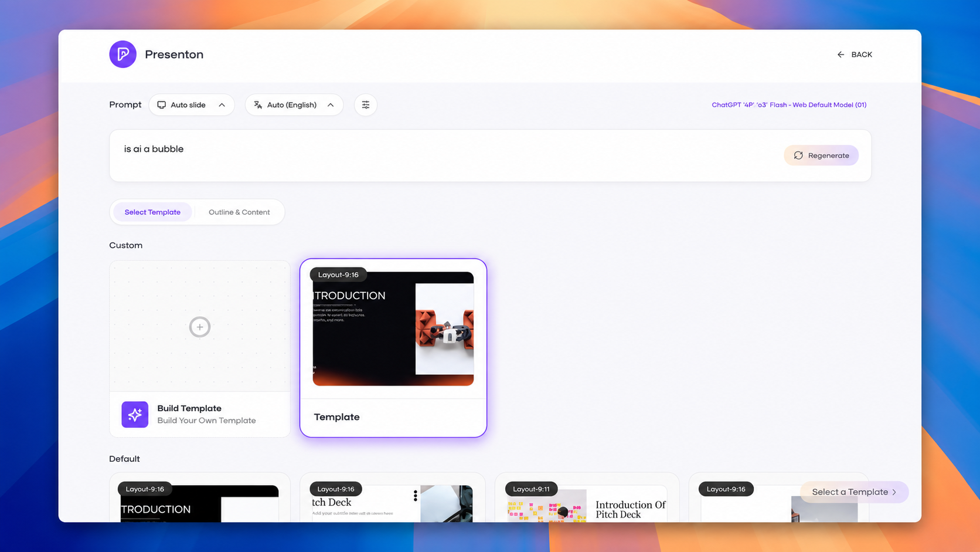This screenshot has width=980, height=552.
Task: Click the Regenerate button
Action: coord(821,155)
